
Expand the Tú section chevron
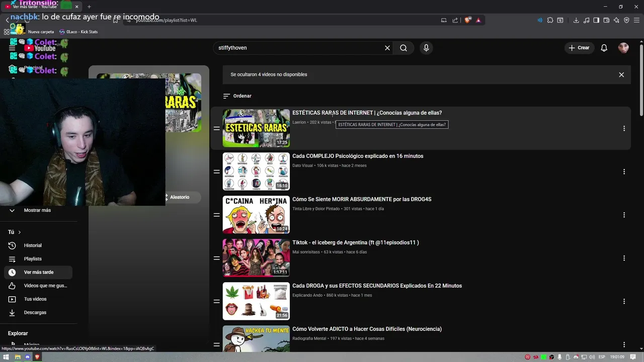coord(19,232)
